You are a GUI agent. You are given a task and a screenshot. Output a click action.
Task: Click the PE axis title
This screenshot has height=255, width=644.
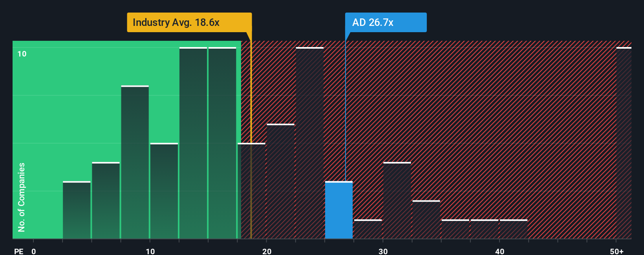pyautogui.click(x=18, y=251)
